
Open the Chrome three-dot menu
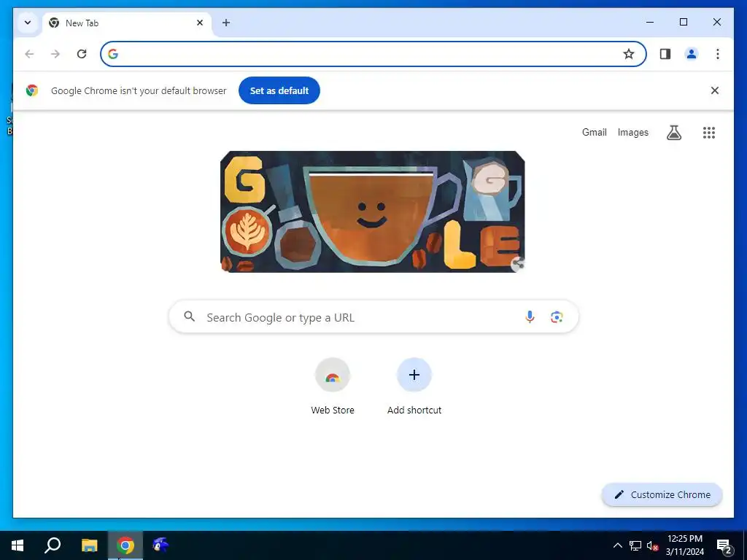click(718, 54)
